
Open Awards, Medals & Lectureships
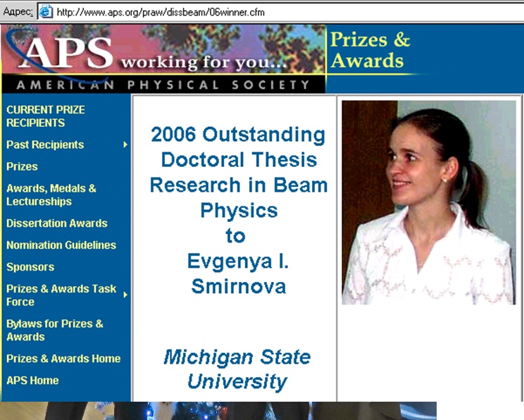(x=51, y=195)
